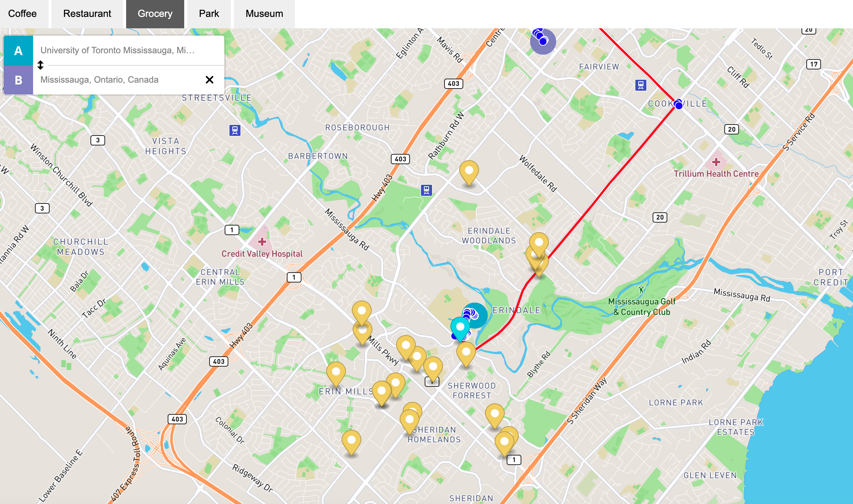Click the transit station icon near Streetsville

(x=235, y=130)
